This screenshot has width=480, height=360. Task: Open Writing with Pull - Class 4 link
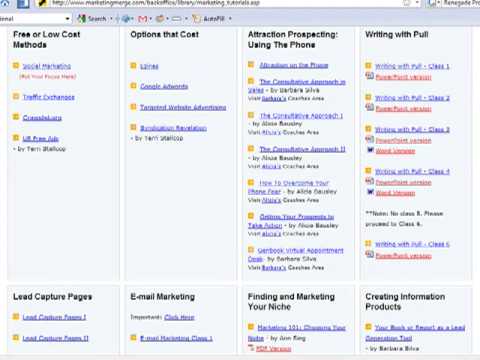(412, 171)
